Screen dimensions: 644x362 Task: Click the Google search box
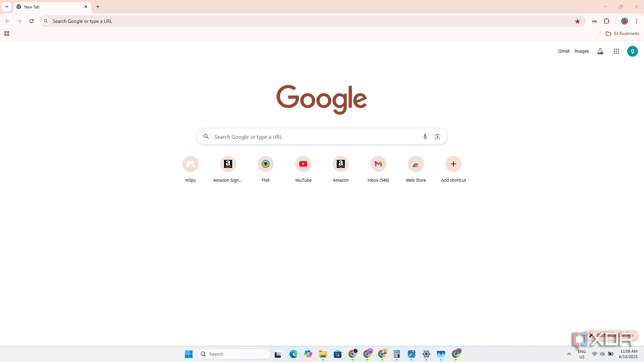(322, 137)
